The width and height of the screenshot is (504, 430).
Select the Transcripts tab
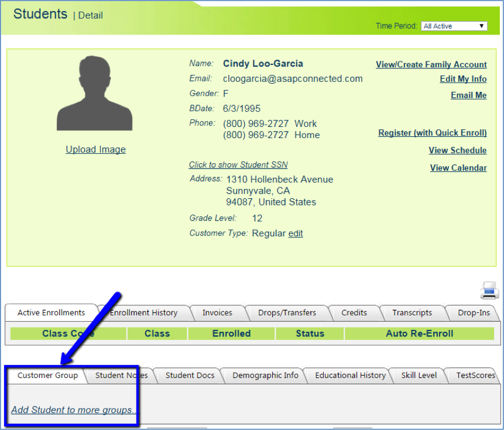(x=412, y=312)
